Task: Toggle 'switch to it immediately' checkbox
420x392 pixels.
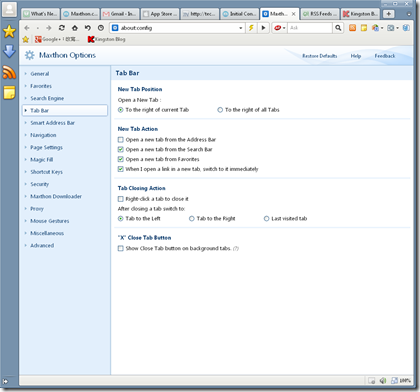Action: pyautogui.click(x=121, y=169)
